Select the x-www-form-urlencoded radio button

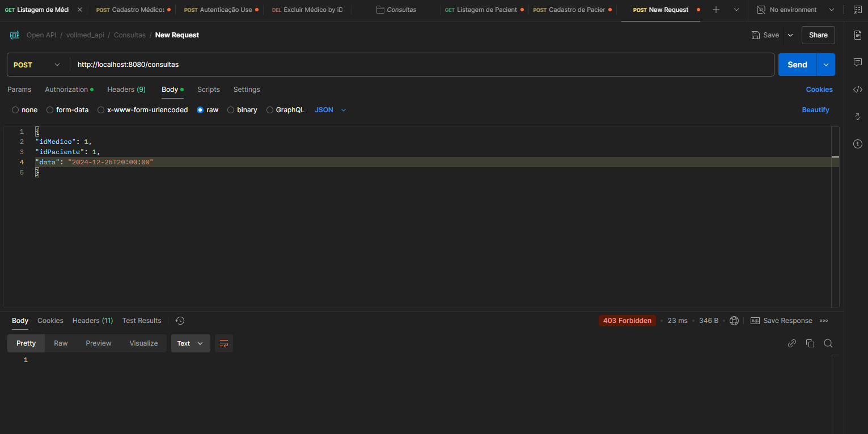coord(101,110)
